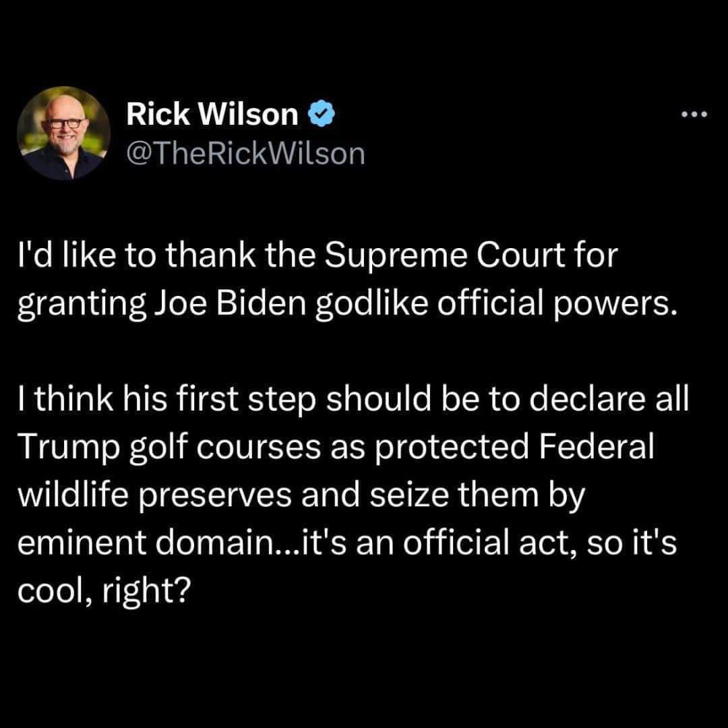This screenshot has height=728, width=728.
Task: Click the phrase "wildlife preserves"
Action: click(155, 495)
